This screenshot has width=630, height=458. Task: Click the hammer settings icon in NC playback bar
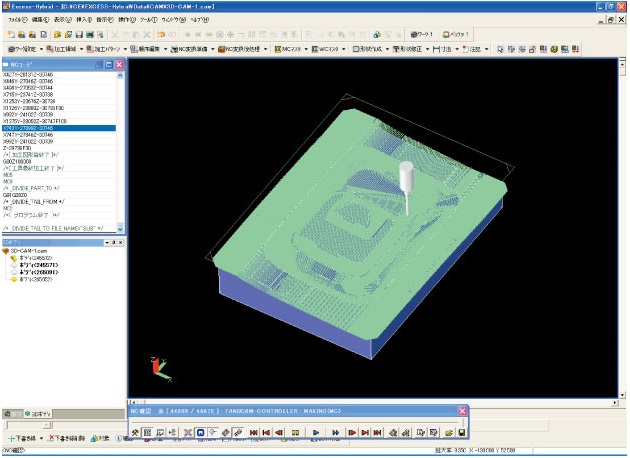click(x=135, y=431)
